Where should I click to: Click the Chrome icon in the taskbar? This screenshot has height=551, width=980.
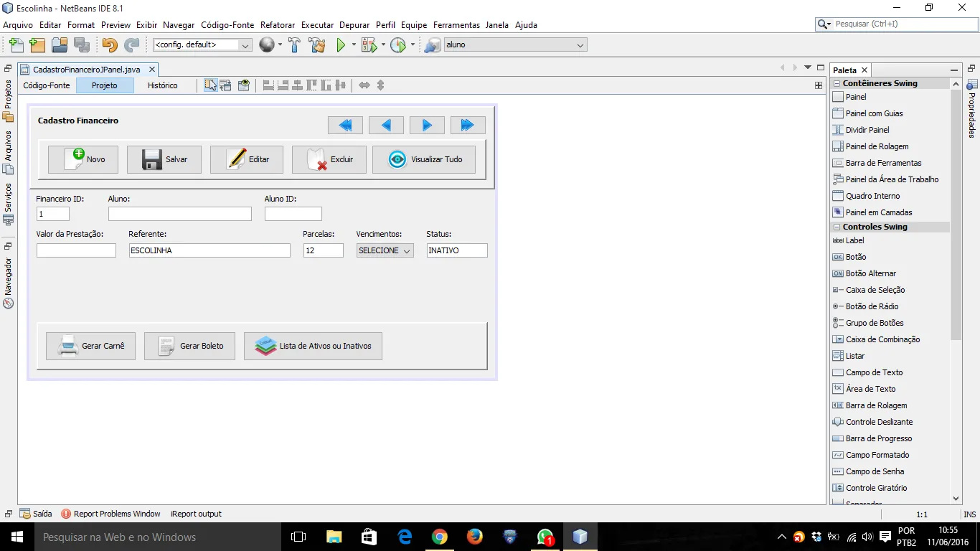point(440,537)
